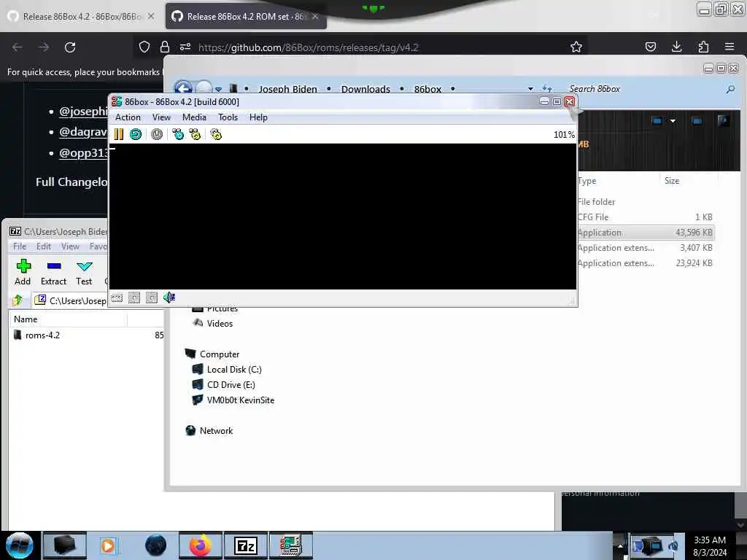Open the File menu in 7-Zip
Screen dimensions: 747x560
click(x=20, y=246)
